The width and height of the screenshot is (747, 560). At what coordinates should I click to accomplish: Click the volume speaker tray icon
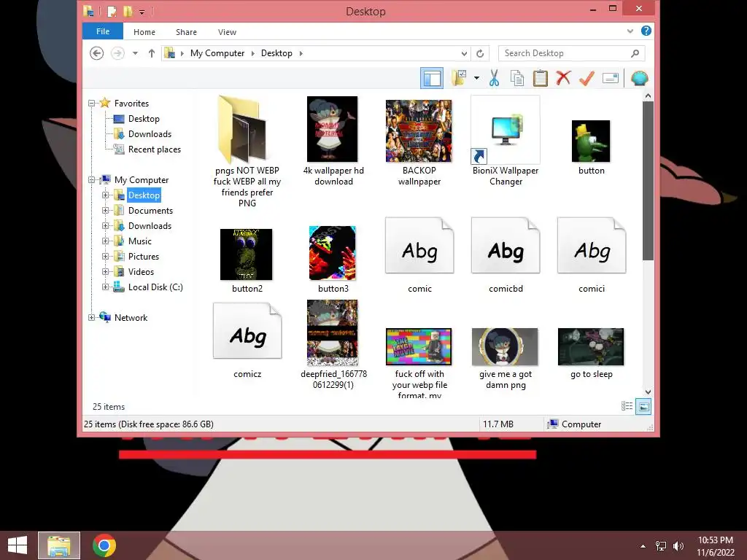678,545
